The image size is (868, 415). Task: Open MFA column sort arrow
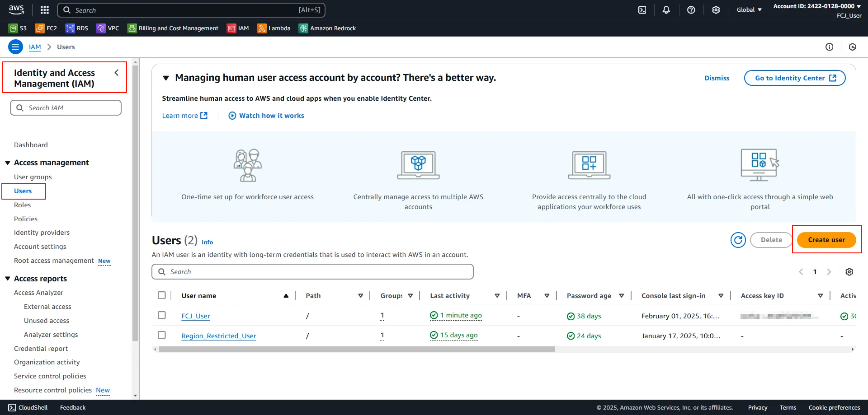pyautogui.click(x=547, y=296)
